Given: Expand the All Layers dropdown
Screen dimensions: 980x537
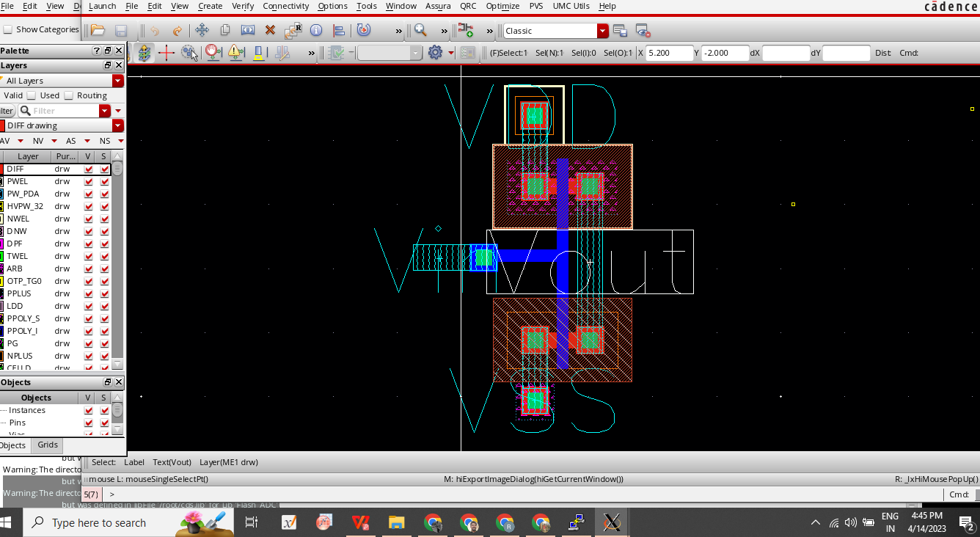Looking at the screenshot, I should [x=117, y=81].
